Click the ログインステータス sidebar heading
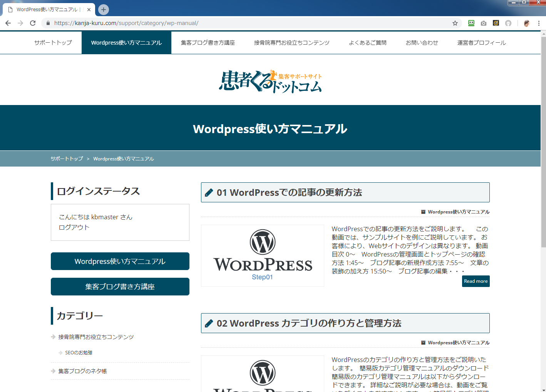Image resolution: width=546 pixels, height=392 pixels. [x=98, y=191]
